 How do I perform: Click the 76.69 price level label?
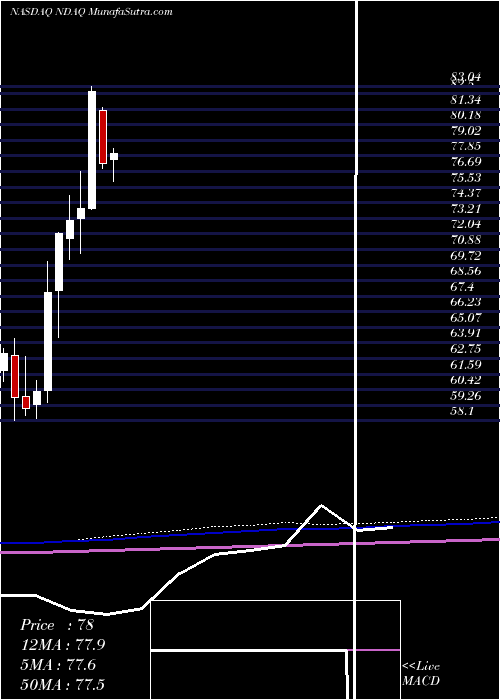(466, 162)
